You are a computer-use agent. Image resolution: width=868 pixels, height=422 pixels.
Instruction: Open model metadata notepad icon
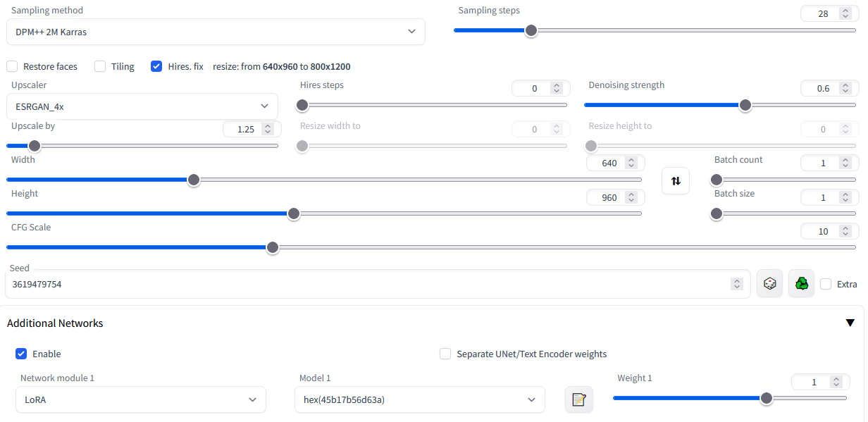coord(579,399)
